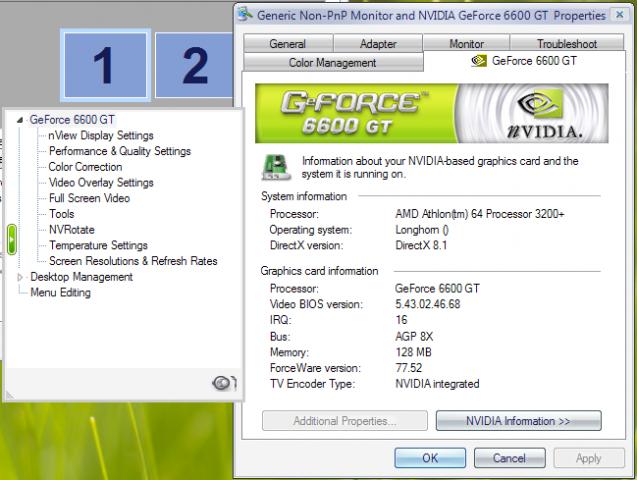Image resolution: width=637 pixels, height=480 pixels.
Task: Click the Apply button
Action: (x=589, y=458)
